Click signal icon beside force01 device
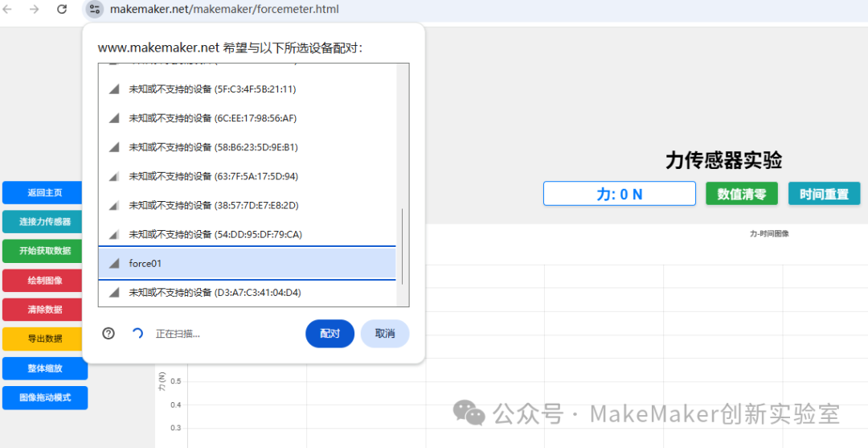This screenshot has height=448, width=868. 114,264
